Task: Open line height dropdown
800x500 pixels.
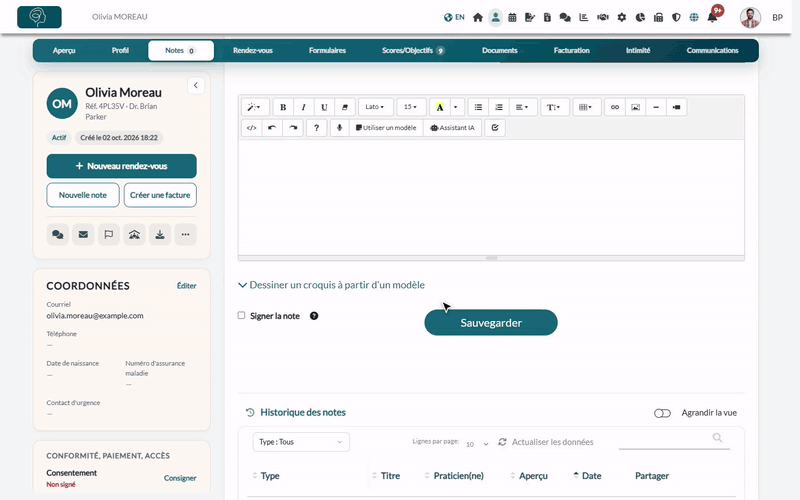Action: point(554,107)
